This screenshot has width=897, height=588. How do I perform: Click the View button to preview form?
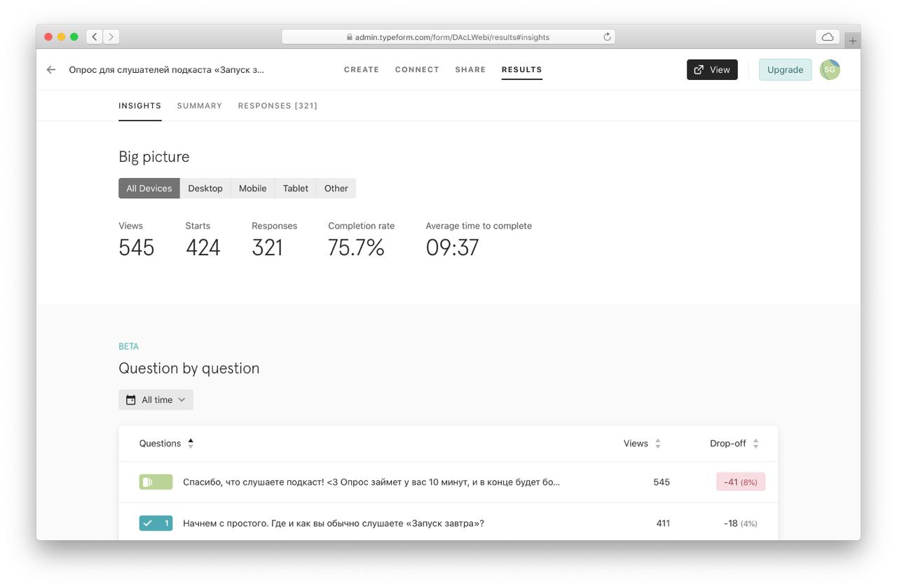click(x=712, y=69)
